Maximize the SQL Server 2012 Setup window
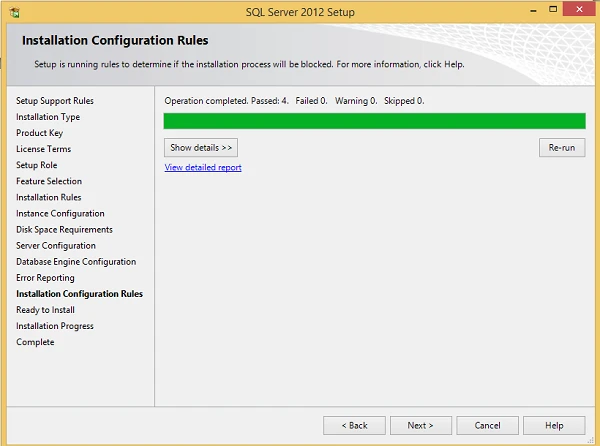The width and height of the screenshot is (600, 446). click(553, 10)
